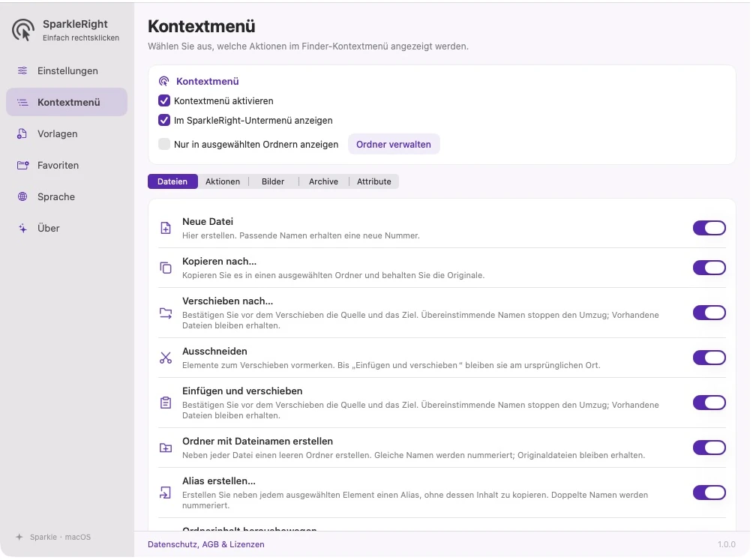
Task: Click the SparkleRight logo icon
Action: pyautogui.click(x=22, y=30)
